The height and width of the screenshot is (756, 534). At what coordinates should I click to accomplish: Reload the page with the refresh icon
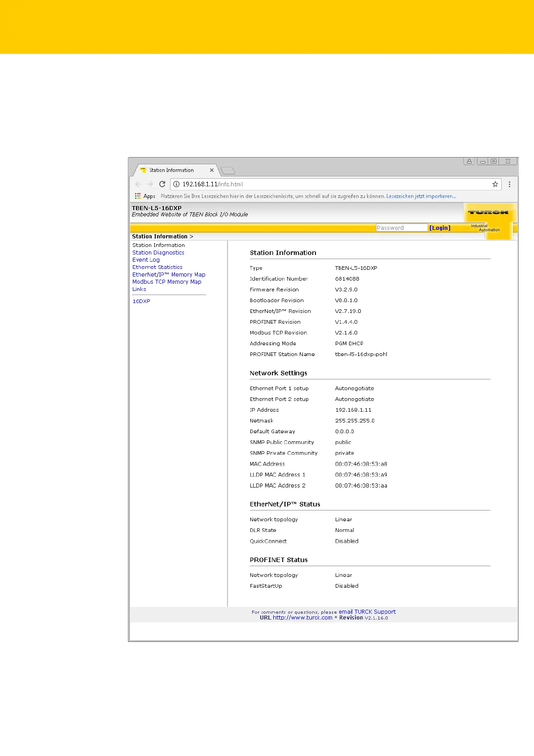[162, 184]
